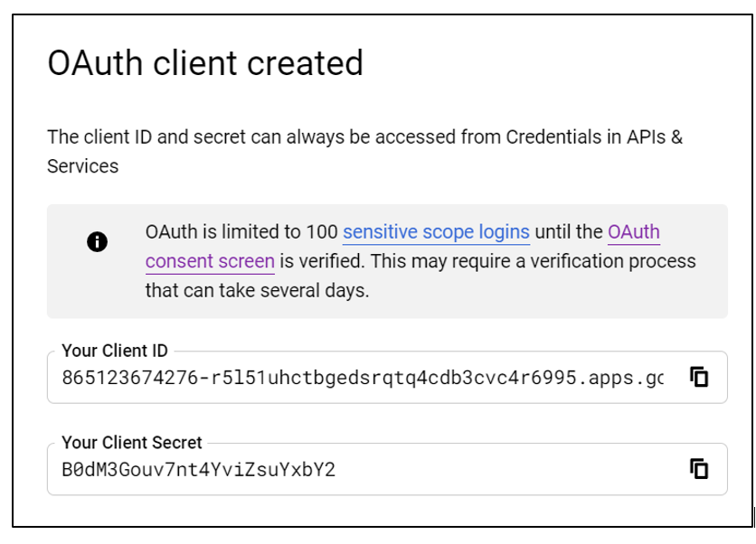Click "OAuth is limited to 100" text
The width and height of the screenshot is (756, 544).
pos(241,232)
